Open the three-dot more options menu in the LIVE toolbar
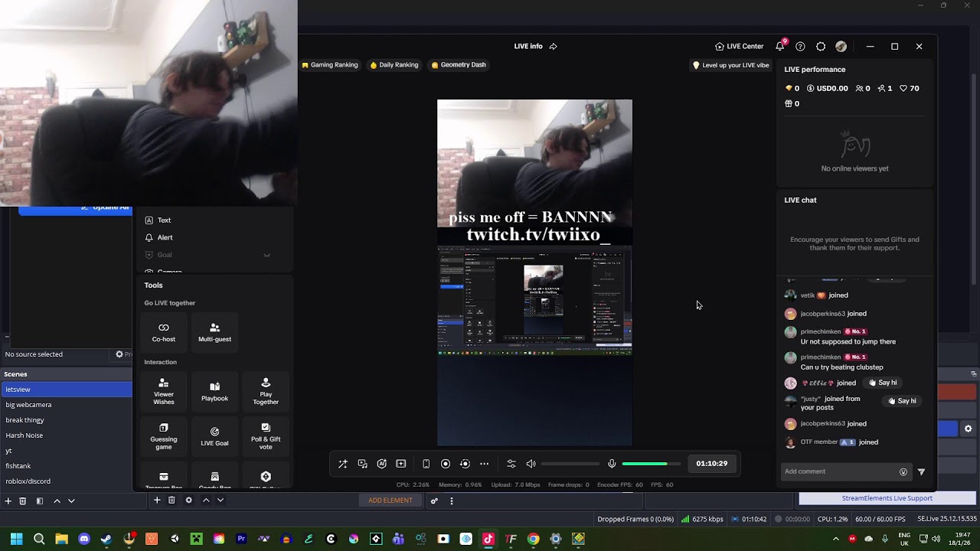 coord(484,464)
